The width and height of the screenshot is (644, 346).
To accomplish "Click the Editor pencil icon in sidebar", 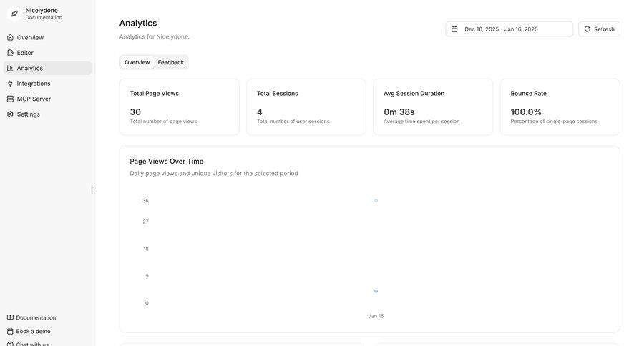I will [10, 53].
